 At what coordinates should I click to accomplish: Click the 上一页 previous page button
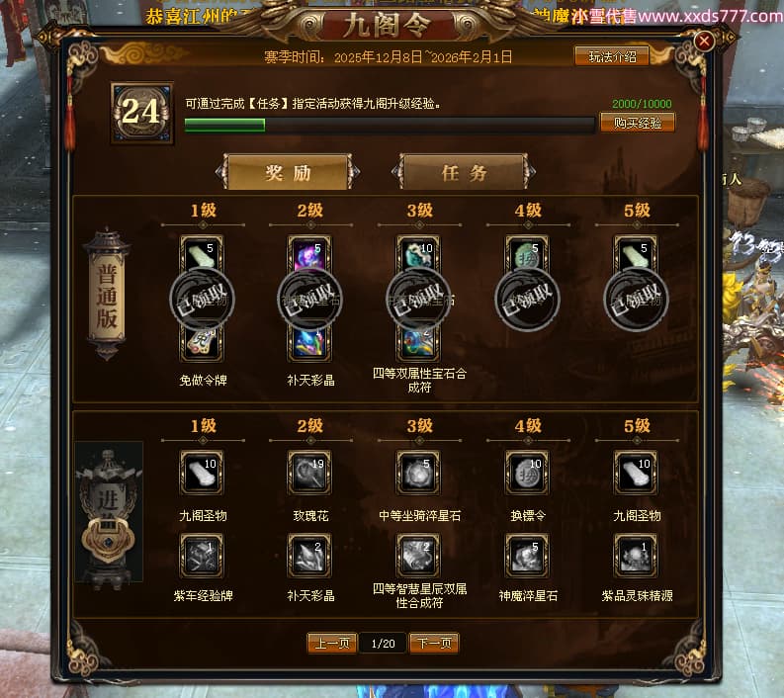(332, 643)
